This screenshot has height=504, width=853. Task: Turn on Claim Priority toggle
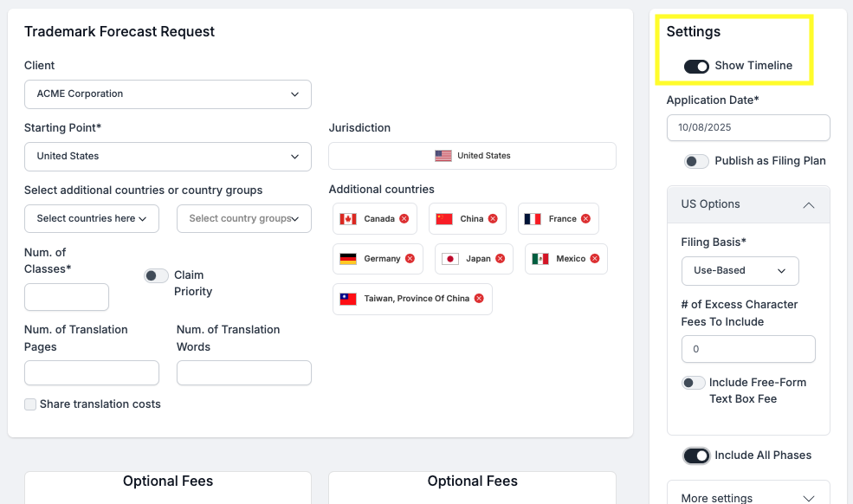click(156, 275)
